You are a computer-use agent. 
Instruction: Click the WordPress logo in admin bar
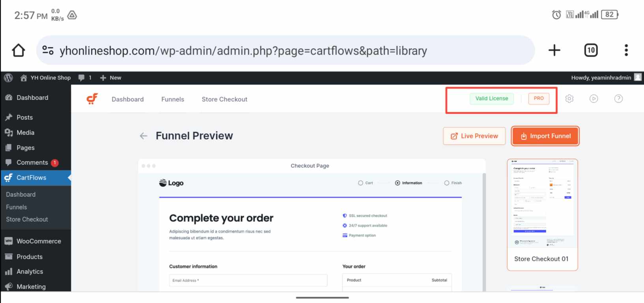[x=8, y=78]
